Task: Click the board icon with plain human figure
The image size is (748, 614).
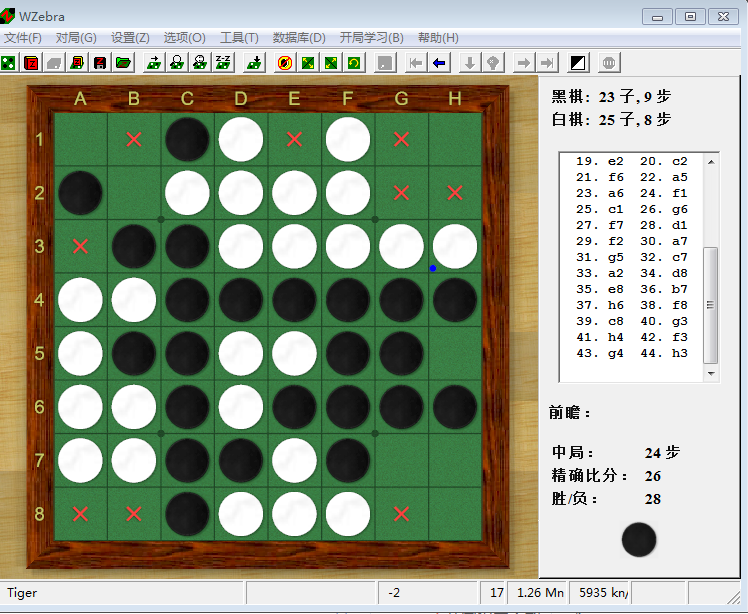Action: tap(177, 62)
